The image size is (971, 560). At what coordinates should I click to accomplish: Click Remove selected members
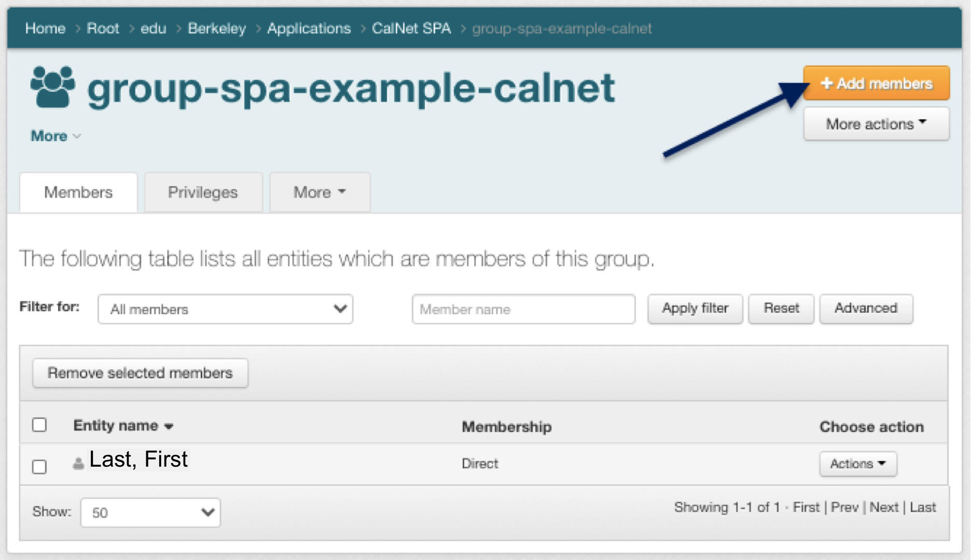pyautogui.click(x=140, y=372)
